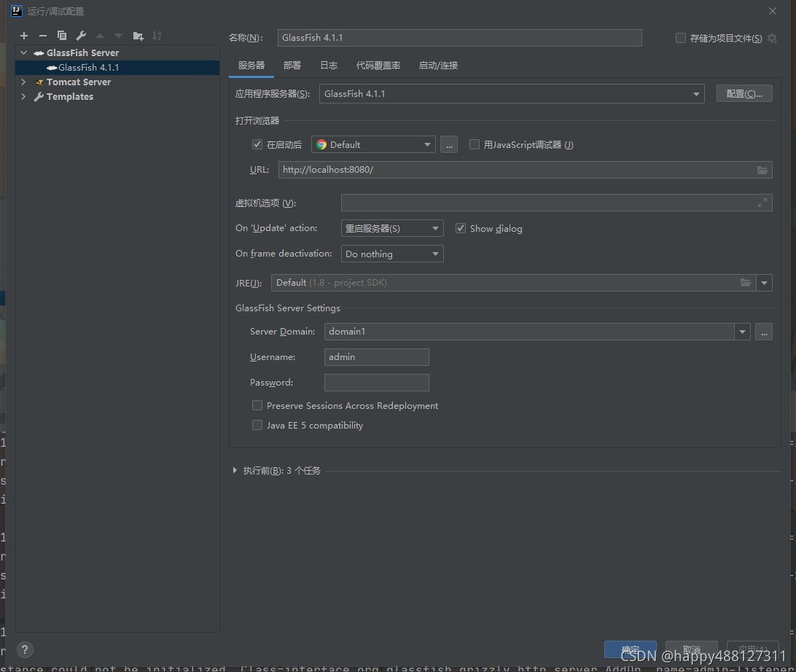This screenshot has height=672, width=796.
Task: Open the application server dropdown
Action: 512,94
